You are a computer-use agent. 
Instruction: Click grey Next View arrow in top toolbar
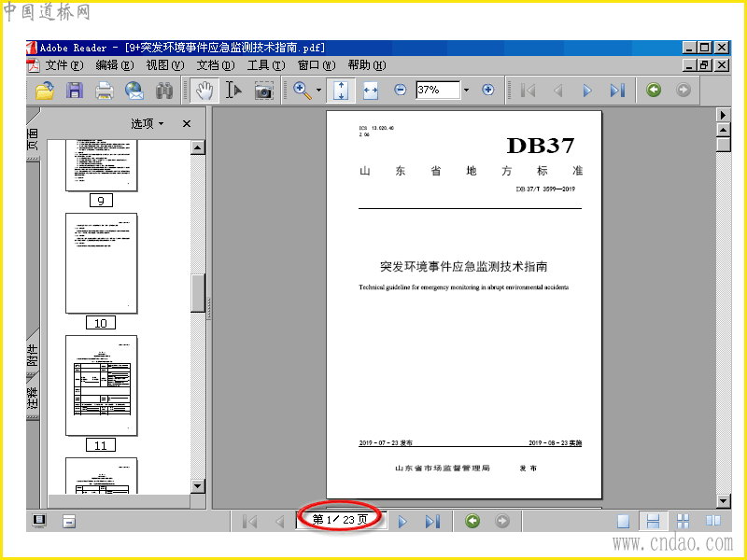(684, 90)
